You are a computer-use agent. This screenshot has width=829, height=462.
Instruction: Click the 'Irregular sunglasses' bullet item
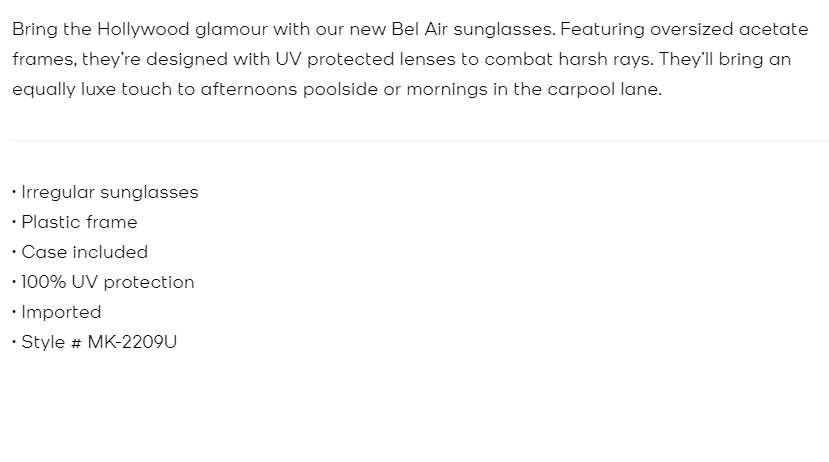110,192
